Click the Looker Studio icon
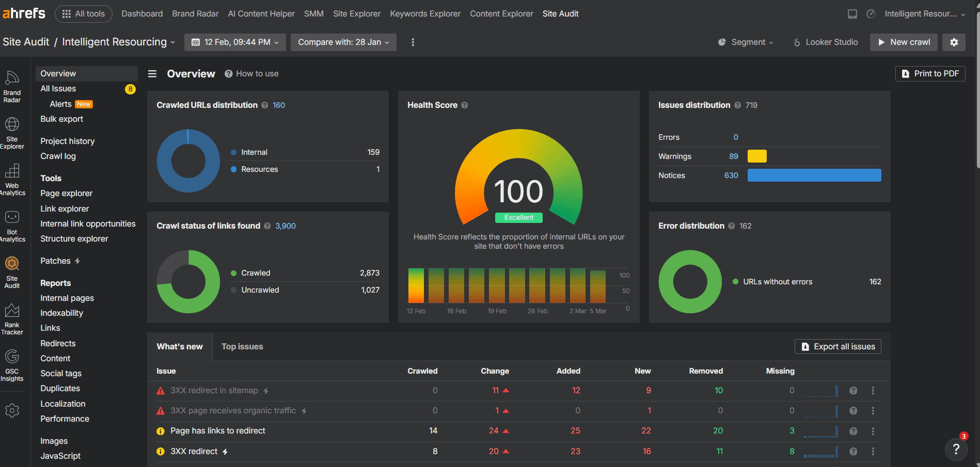Viewport: 980px width, 467px height. coord(796,42)
